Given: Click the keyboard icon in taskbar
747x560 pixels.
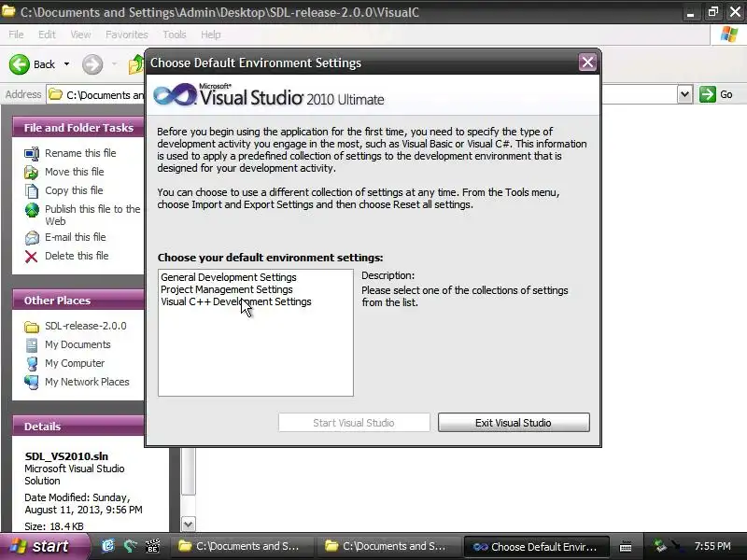Looking at the screenshot, I should (x=626, y=547).
